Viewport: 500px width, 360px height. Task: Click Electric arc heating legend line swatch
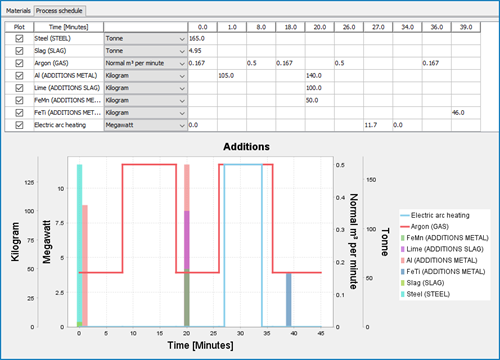405,215
